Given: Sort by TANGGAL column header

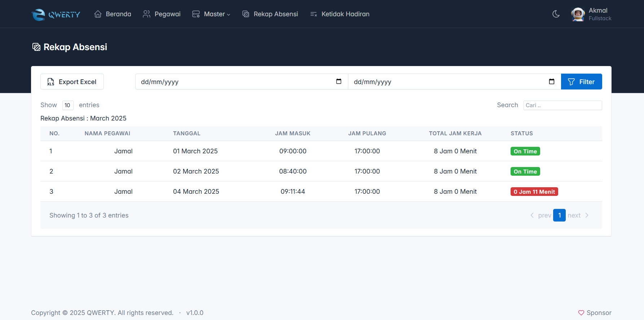Looking at the screenshot, I should 187,133.
